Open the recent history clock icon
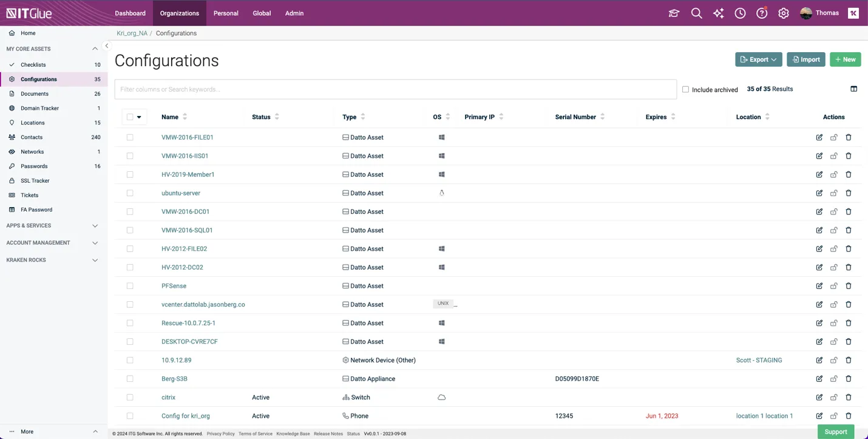The image size is (868, 439). point(740,13)
